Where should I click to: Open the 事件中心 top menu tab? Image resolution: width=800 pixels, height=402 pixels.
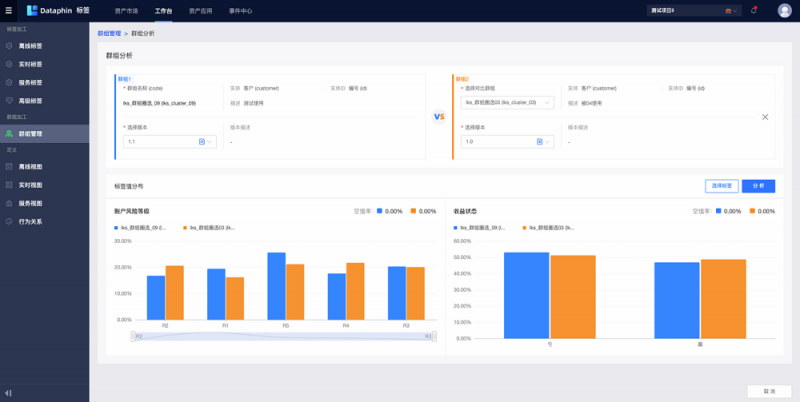point(239,10)
